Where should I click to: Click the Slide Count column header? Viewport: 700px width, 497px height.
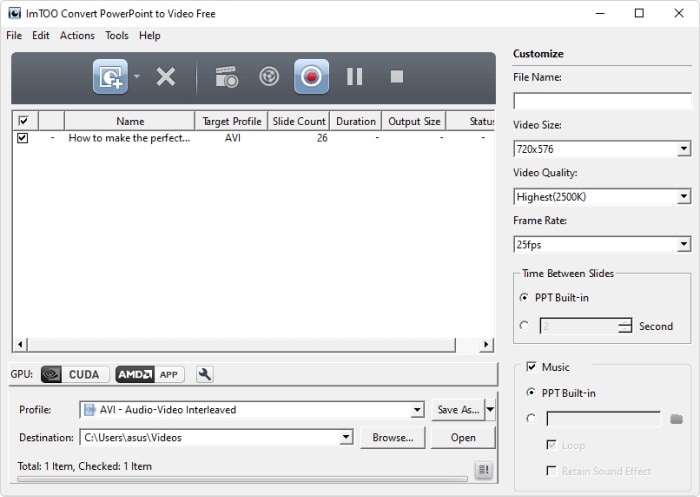pyautogui.click(x=299, y=121)
